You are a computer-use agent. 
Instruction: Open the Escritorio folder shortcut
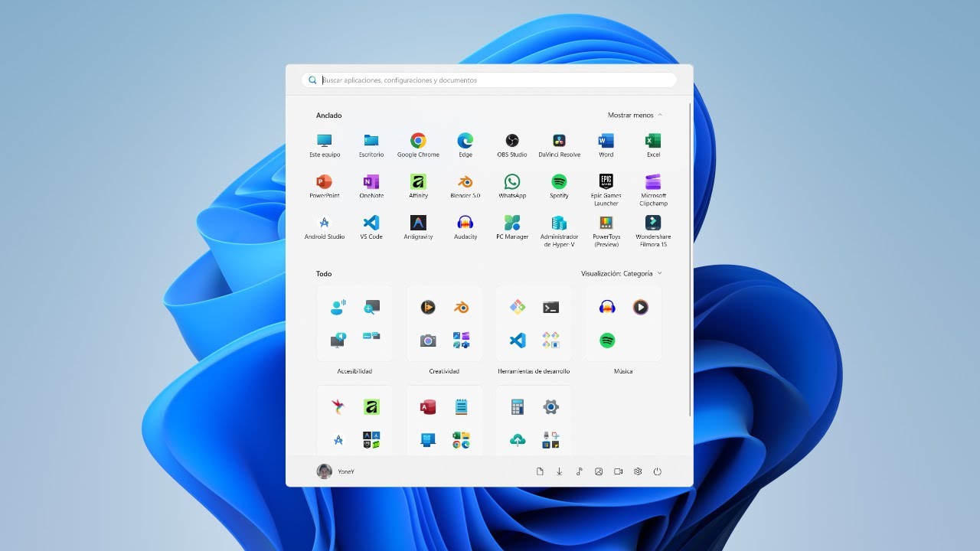371,145
